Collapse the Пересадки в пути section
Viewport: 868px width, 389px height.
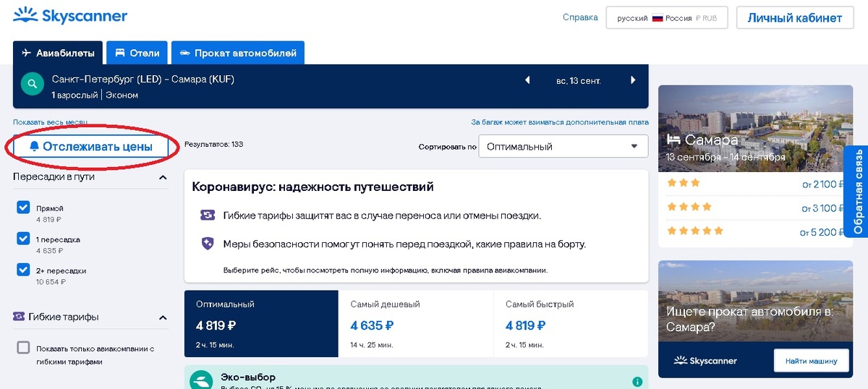(x=163, y=177)
